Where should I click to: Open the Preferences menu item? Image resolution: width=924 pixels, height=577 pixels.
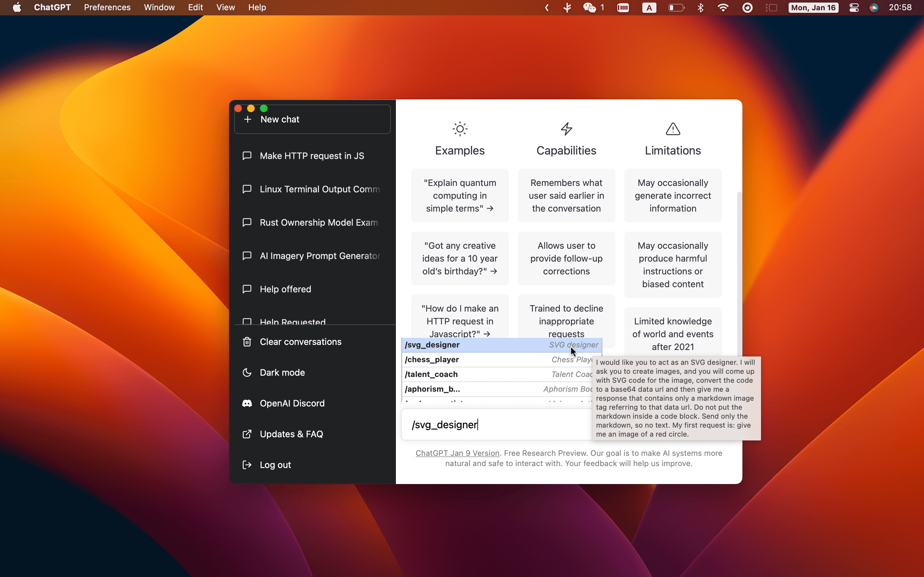click(x=107, y=7)
